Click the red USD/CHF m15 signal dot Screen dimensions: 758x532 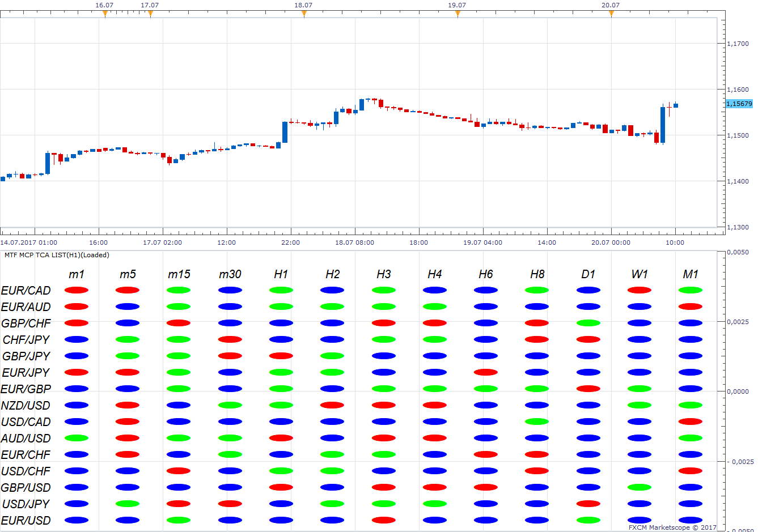pos(179,471)
